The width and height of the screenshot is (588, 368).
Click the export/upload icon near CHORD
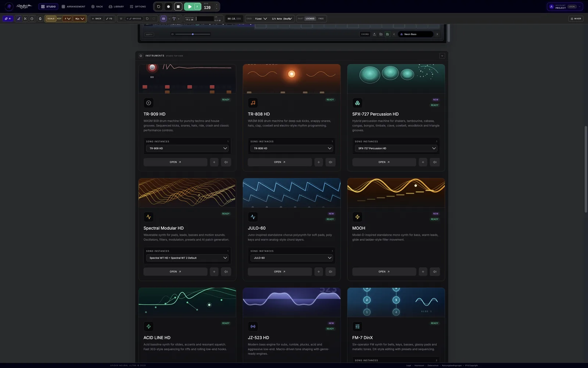click(374, 34)
